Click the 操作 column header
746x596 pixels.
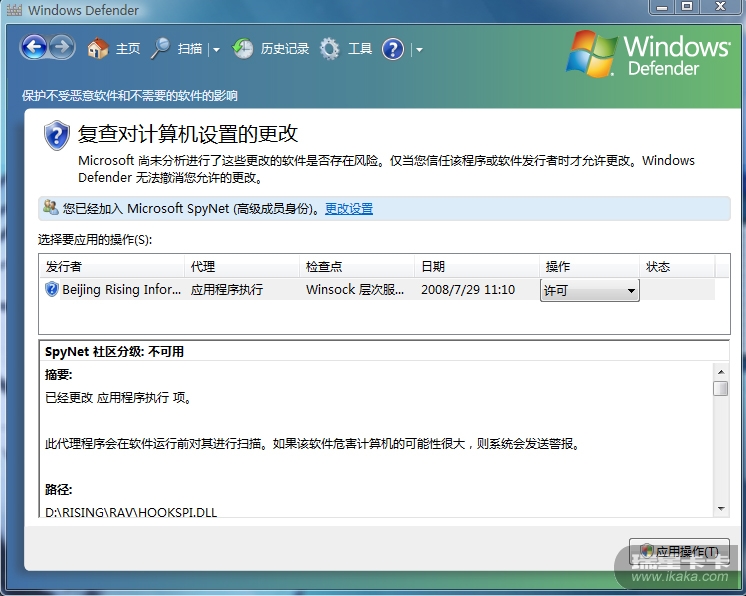pos(589,266)
